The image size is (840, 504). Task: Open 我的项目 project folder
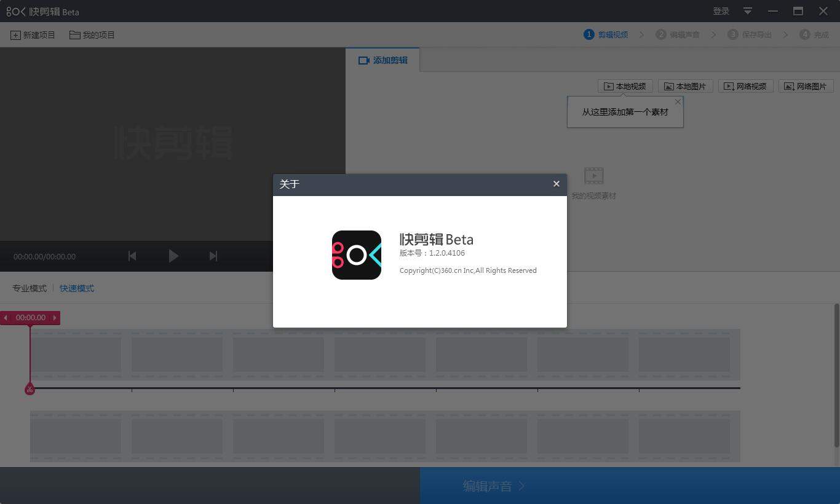[x=92, y=35]
